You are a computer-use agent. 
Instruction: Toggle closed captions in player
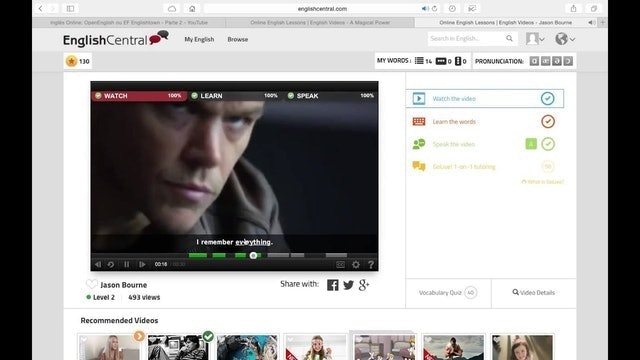click(x=340, y=264)
